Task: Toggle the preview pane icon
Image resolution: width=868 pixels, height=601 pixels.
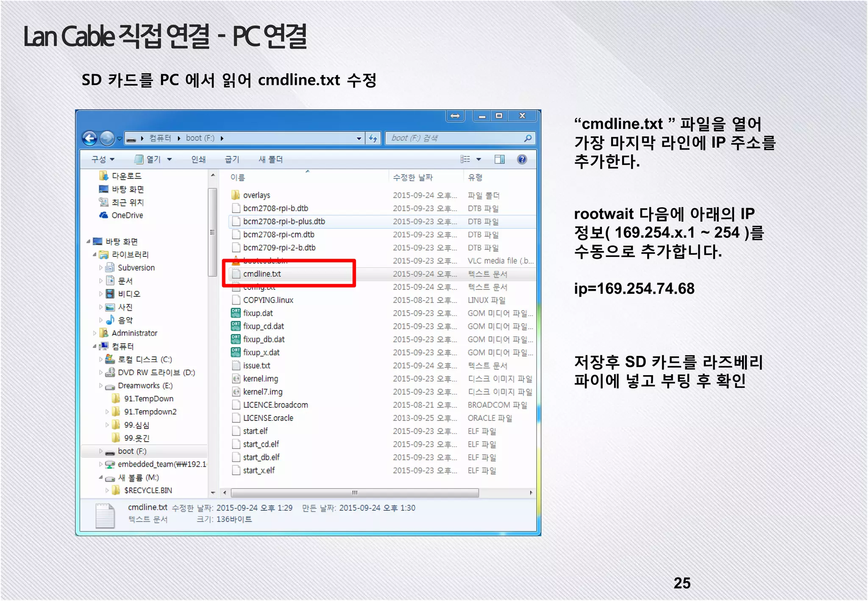Action: [x=500, y=159]
